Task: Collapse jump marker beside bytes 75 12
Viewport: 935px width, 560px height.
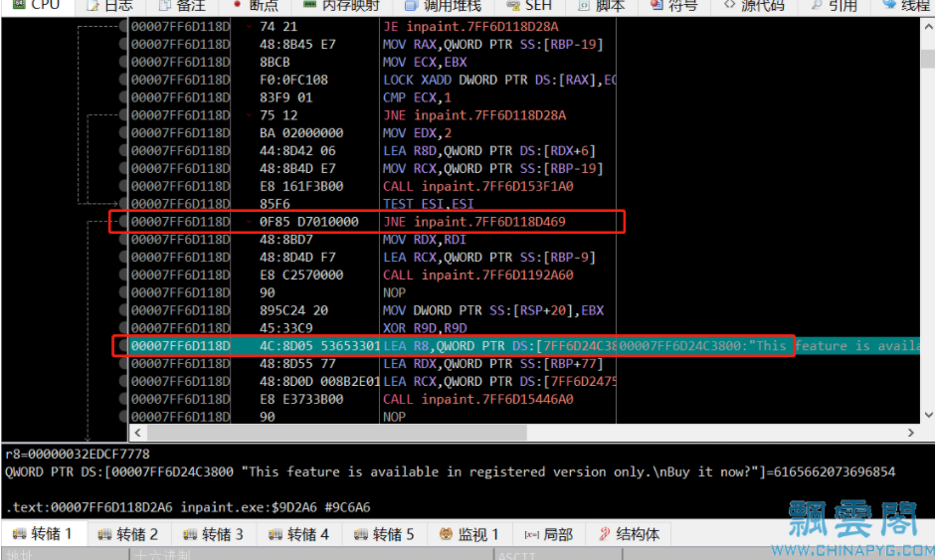Action: 249,115
